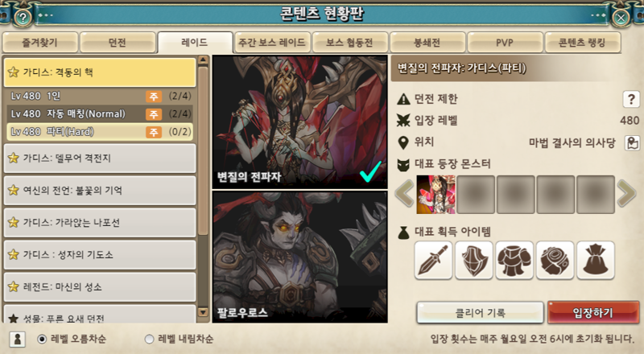Open the map icon beside 마법 결사의 의사당

633,143
